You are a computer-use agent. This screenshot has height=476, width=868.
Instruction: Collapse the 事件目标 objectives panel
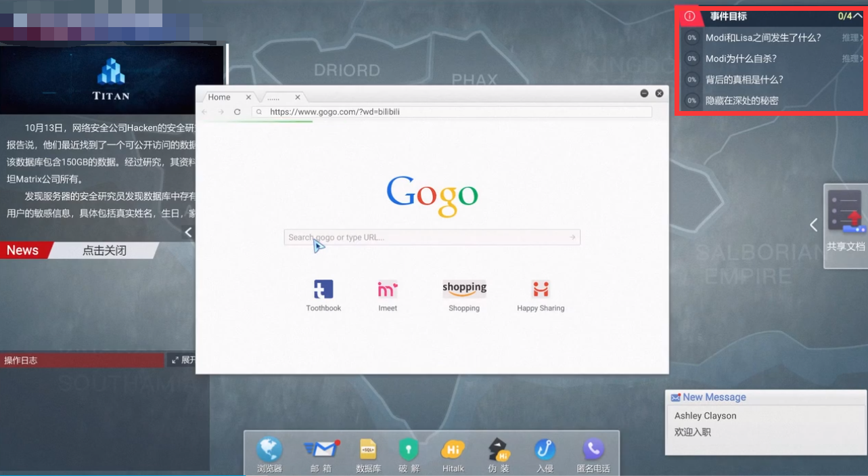858,16
